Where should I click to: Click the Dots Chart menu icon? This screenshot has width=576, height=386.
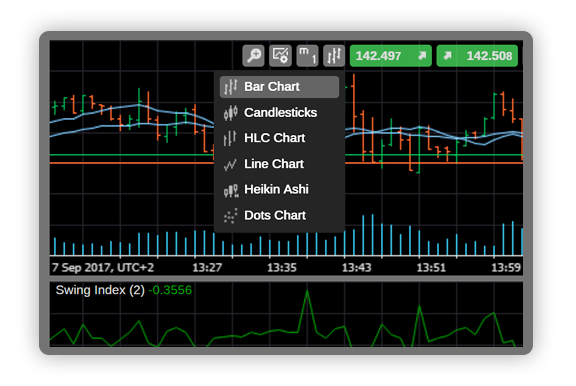230,216
